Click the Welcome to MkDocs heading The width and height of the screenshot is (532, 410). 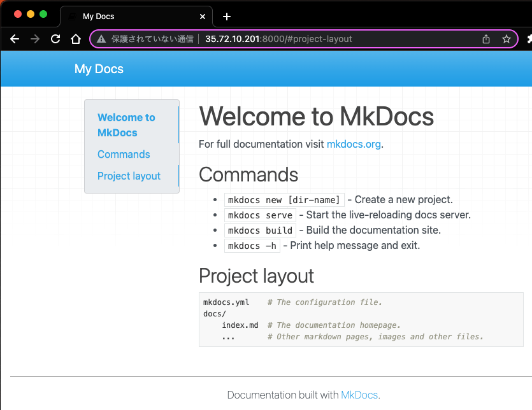(x=316, y=117)
